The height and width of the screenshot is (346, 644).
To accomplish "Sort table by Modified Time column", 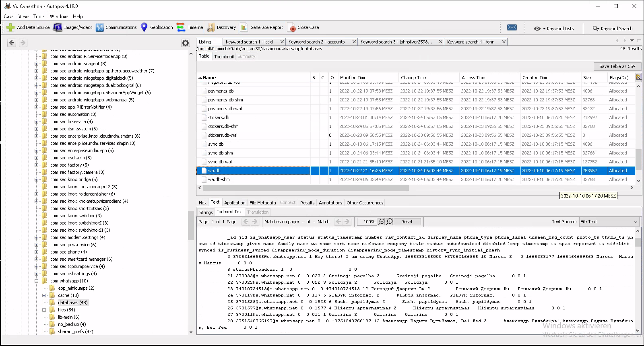I will click(368, 78).
